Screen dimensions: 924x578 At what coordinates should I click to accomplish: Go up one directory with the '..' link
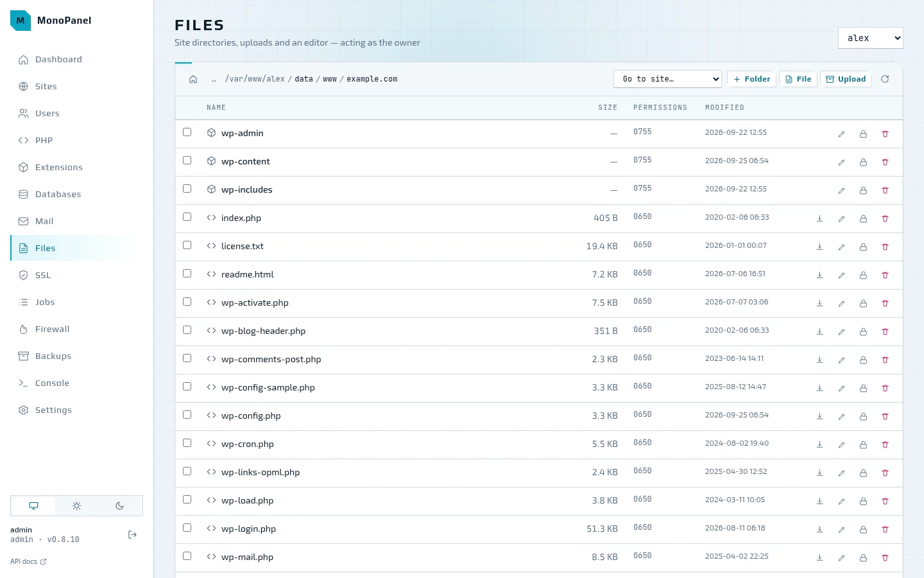[214, 79]
